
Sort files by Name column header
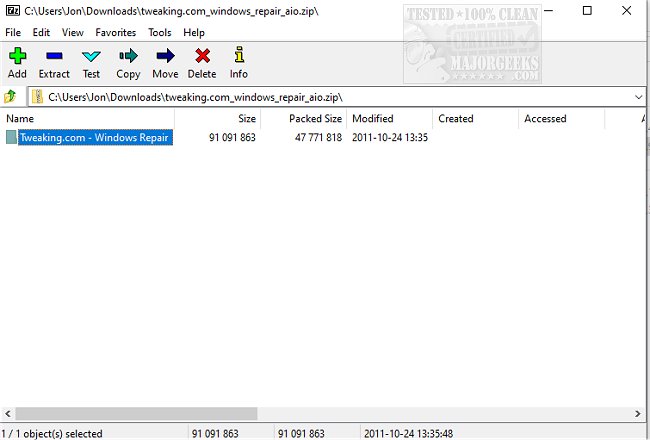87,119
